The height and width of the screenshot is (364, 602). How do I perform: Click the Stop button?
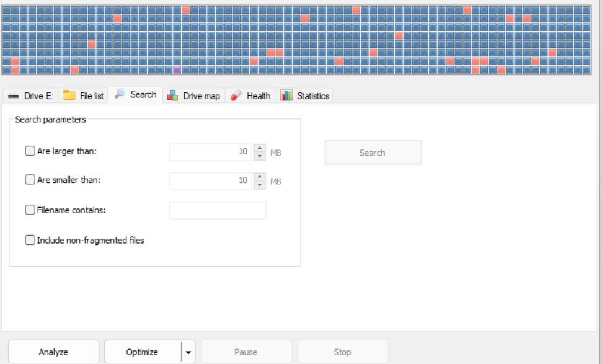point(342,352)
